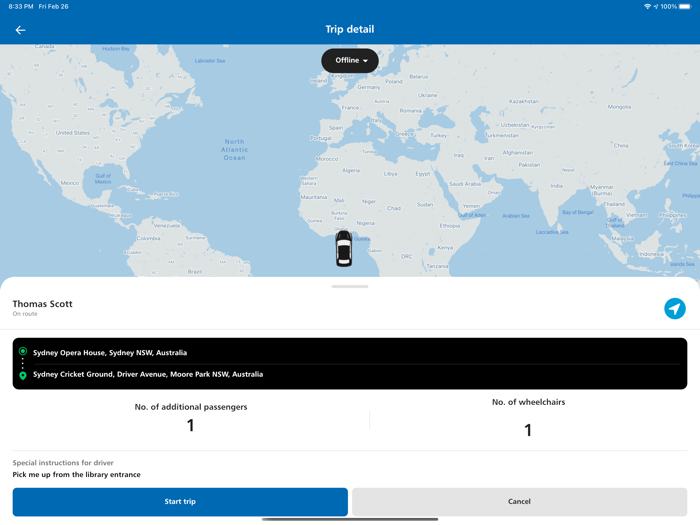Screen dimensions: 700x525
Task: Tap the No. of additional passengers label
Action: 191,407
